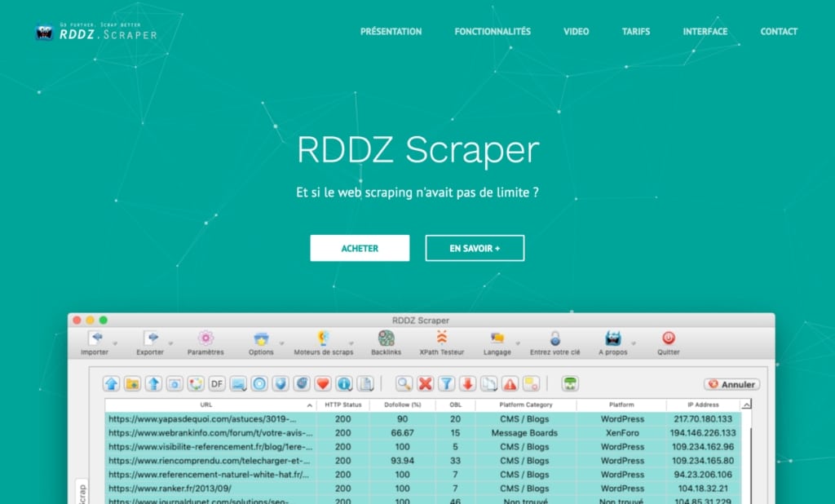This screenshot has width=835, height=504.
Task: Click the blue funnel filter icon
Action: pyautogui.click(x=446, y=383)
